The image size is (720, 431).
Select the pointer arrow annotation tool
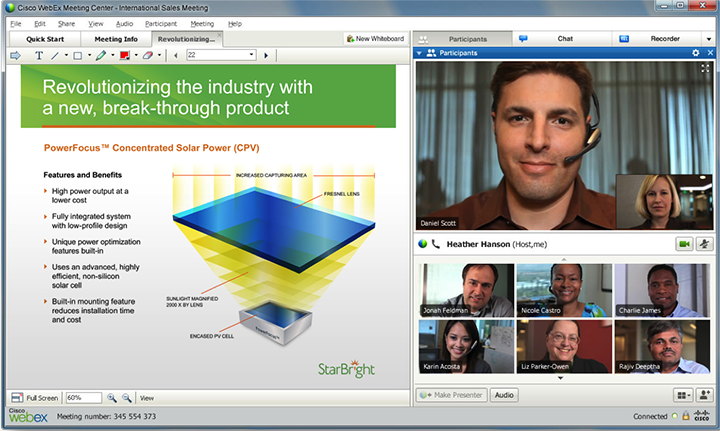point(15,56)
